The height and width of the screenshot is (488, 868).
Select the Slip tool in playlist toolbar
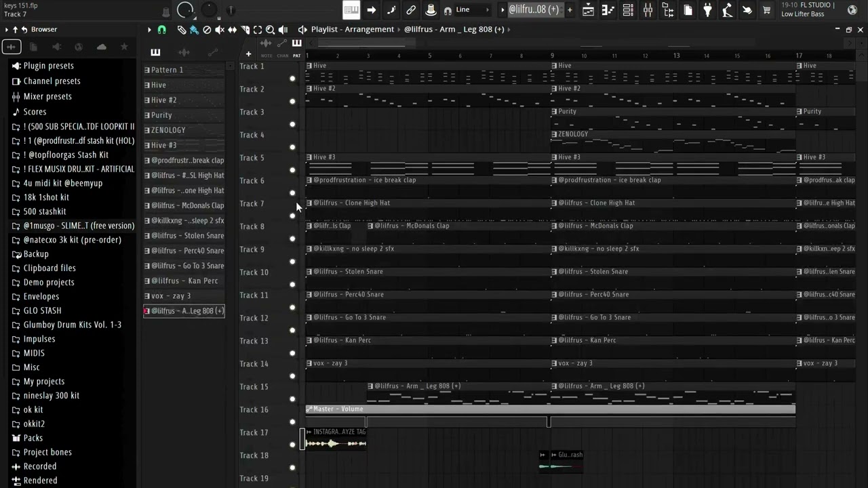coord(233,30)
